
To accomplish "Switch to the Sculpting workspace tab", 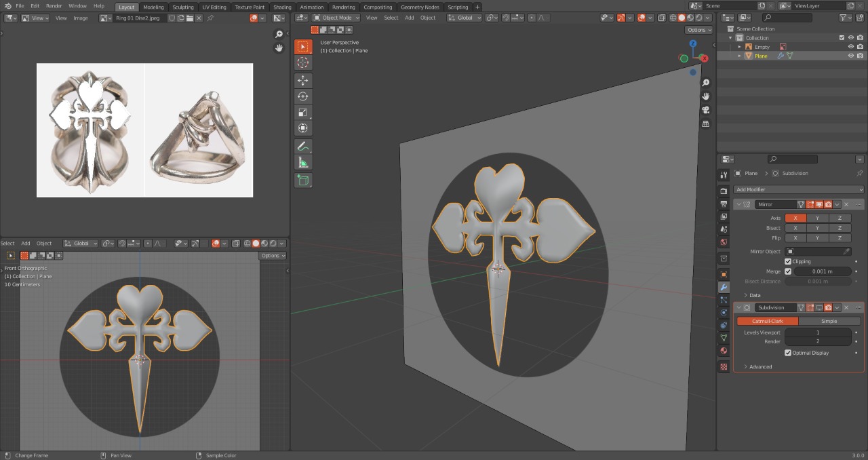I will pyautogui.click(x=183, y=7).
